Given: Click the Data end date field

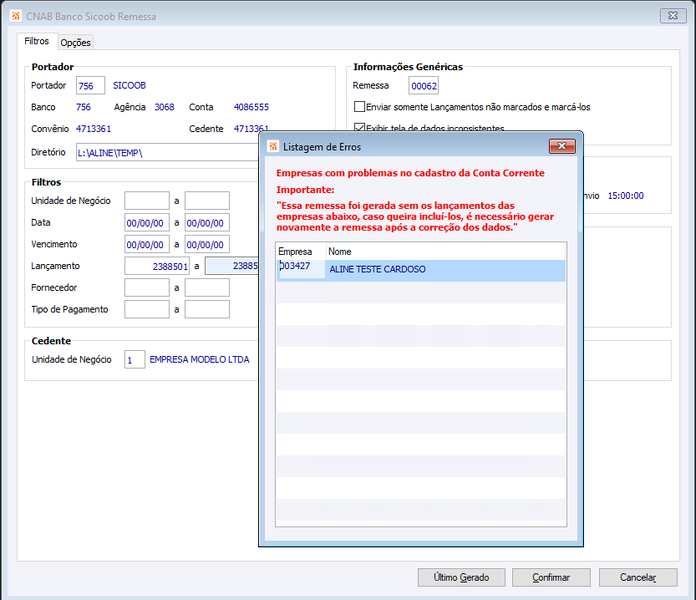Looking at the screenshot, I should [207, 222].
